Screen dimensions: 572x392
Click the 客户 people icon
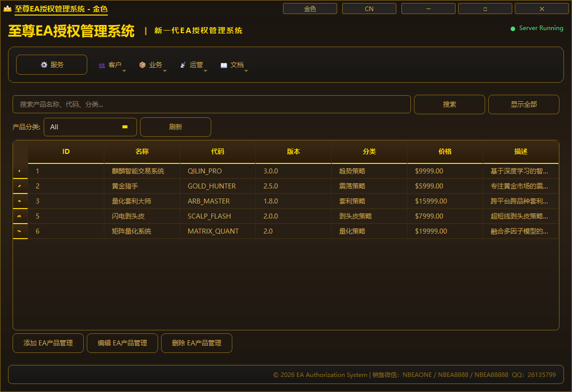coord(102,65)
